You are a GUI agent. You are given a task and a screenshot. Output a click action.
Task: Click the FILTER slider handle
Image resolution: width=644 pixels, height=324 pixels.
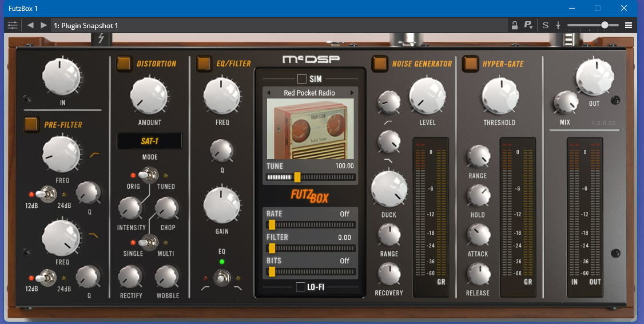[x=272, y=248]
